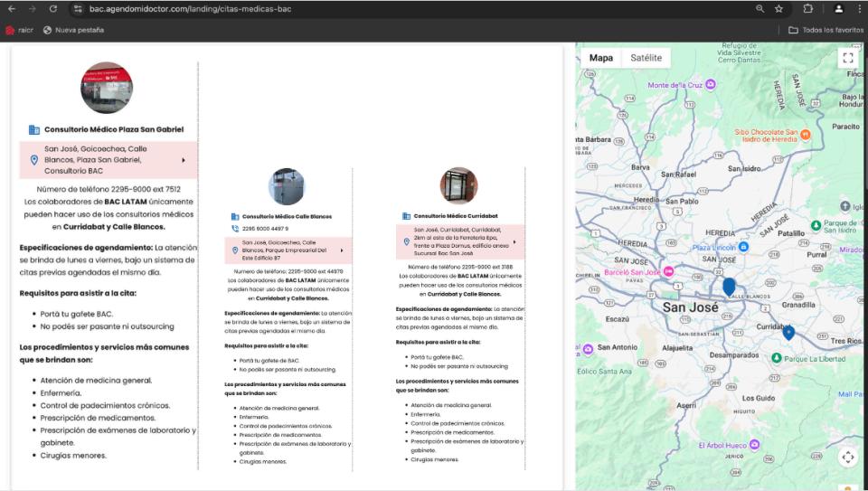Click 'Número de teléfono 2295-9000 ext 7512' text
This screenshot has height=491, width=868.
tap(108, 189)
